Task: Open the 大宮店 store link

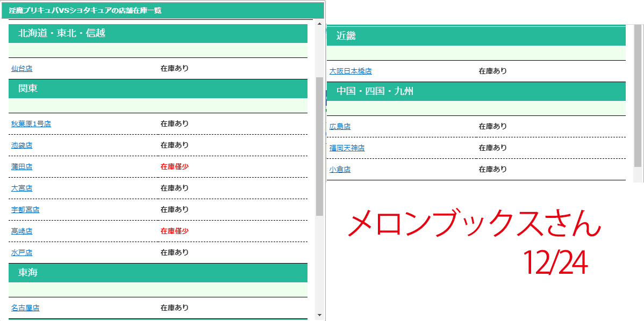Action: pyautogui.click(x=22, y=188)
